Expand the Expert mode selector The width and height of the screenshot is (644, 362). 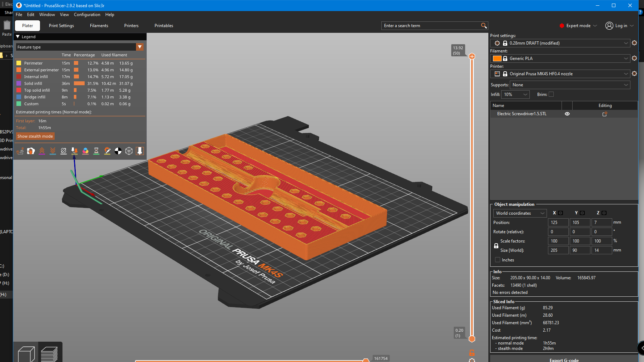point(578,26)
